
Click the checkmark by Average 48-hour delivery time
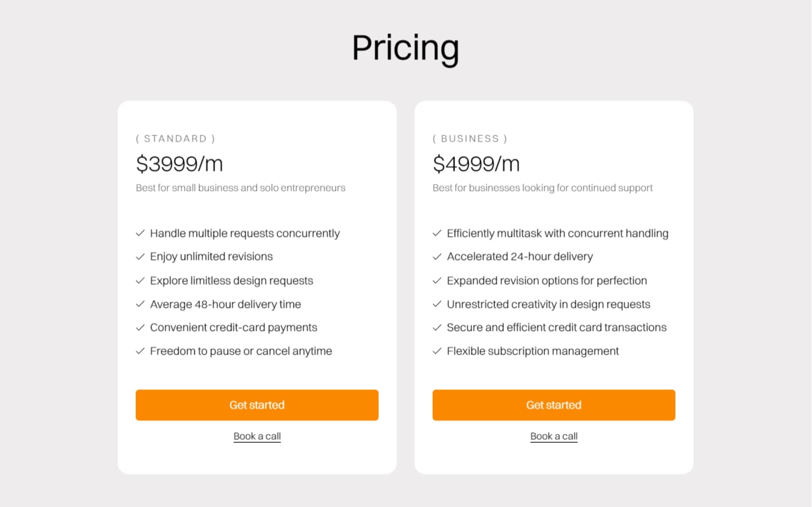click(x=140, y=304)
